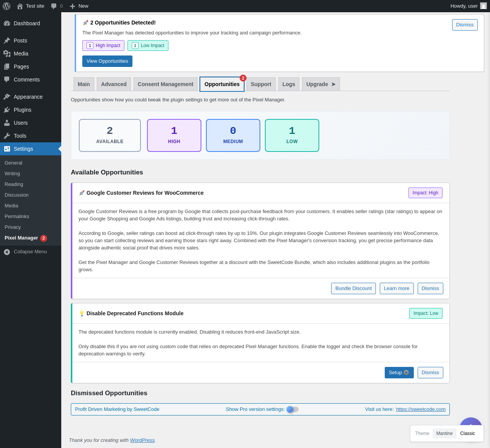
Task: Click the Appearance paintbrush icon
Action: [x=7, y=97]
